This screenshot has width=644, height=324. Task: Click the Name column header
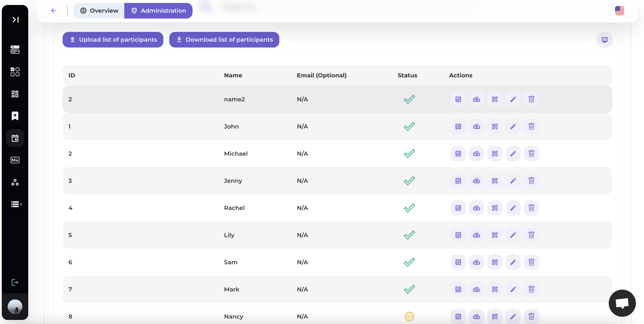click(233, 75)
